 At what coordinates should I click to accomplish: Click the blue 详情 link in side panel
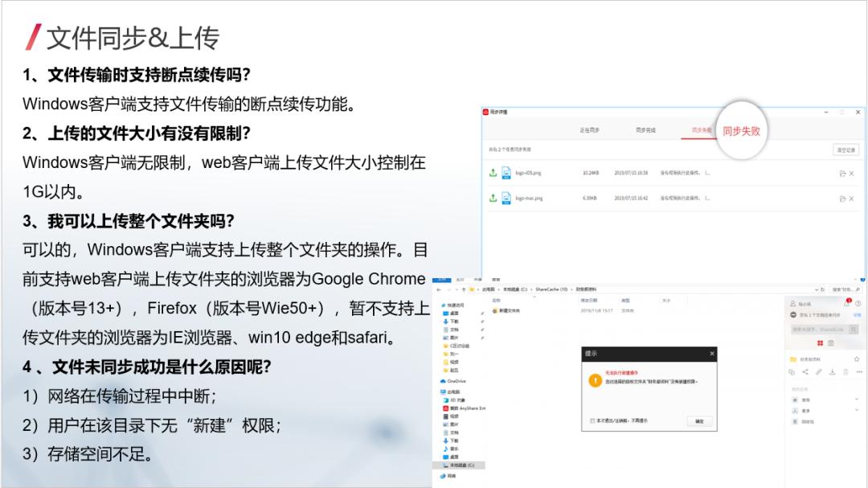click(858, 314)
